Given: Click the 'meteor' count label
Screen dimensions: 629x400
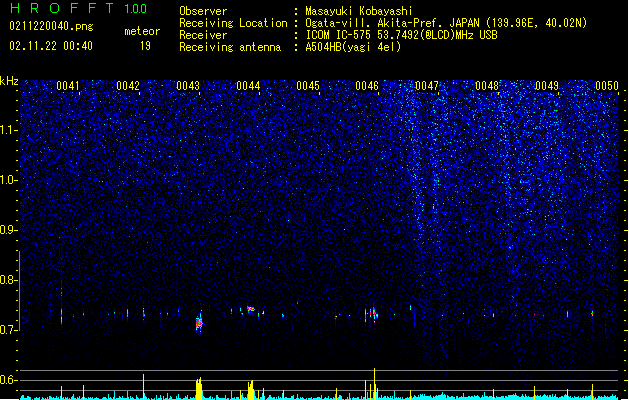Looking at the screenshot, I should click(142, 31).
